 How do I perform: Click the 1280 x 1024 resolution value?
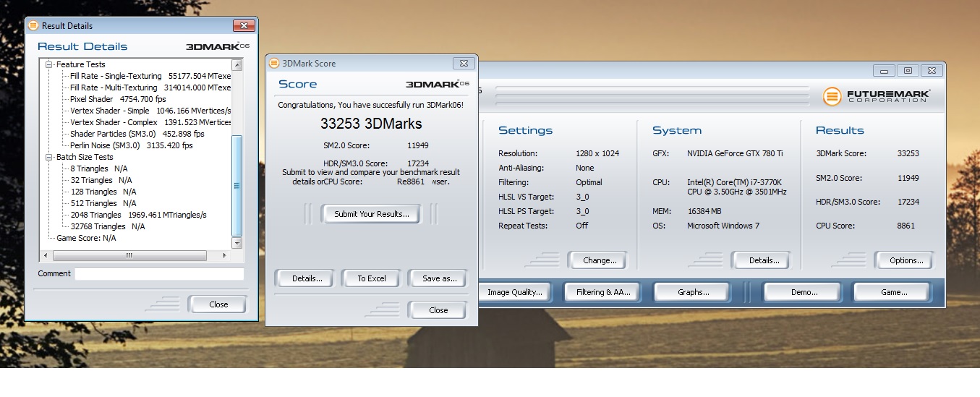click(597, 153)
